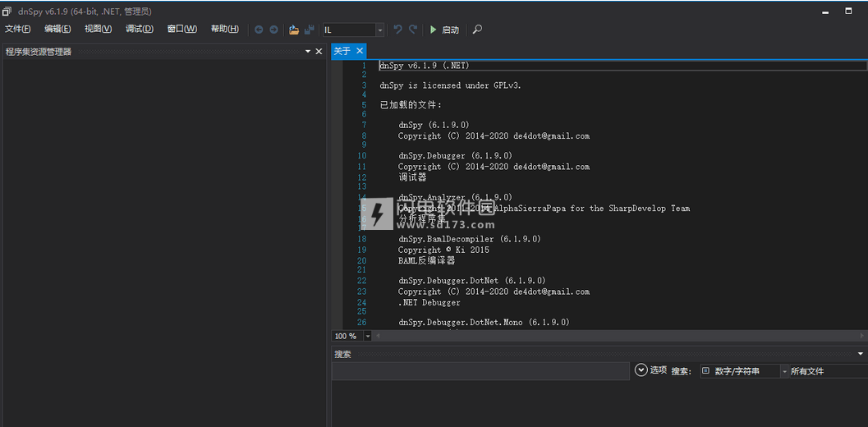This screenshot has height=427, width=868.
Task: Click the navigate backward arrow icon
Action: 259,30
